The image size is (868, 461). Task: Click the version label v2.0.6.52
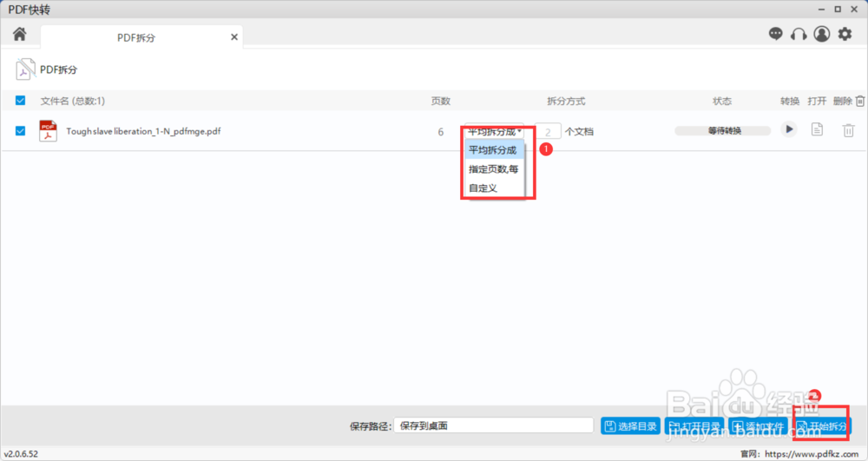(21, 454)
